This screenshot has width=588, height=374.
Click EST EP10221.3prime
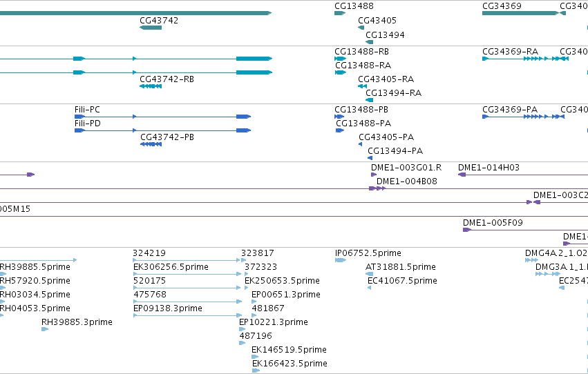click(x=243, y=329)
